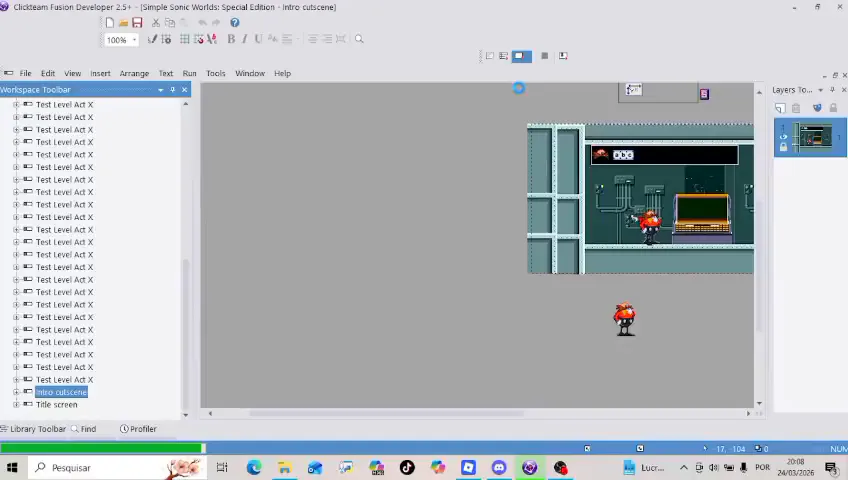Toggle show grid icon

(x=184, y=39)
